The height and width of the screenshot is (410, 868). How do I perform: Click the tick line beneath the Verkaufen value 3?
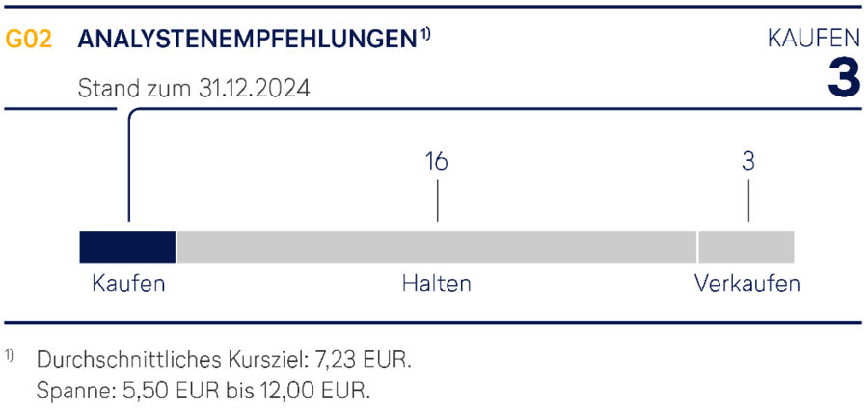point(748,202)
